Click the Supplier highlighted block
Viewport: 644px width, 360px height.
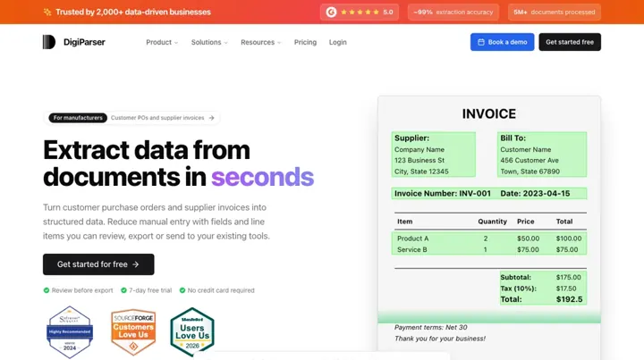tap(434, 155)
